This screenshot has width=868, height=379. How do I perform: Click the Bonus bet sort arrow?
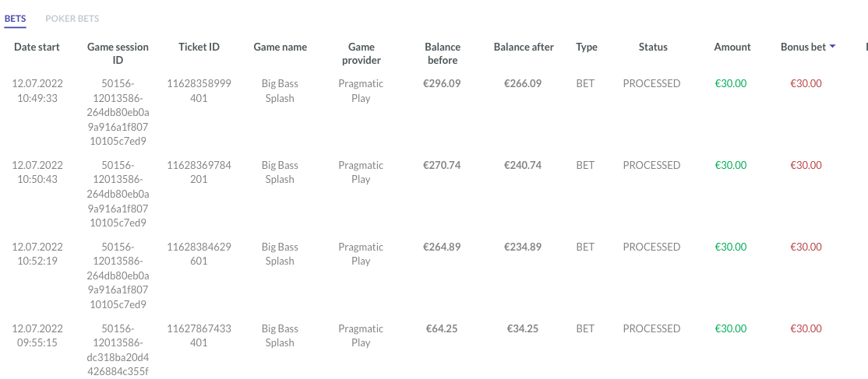[833, 47]
